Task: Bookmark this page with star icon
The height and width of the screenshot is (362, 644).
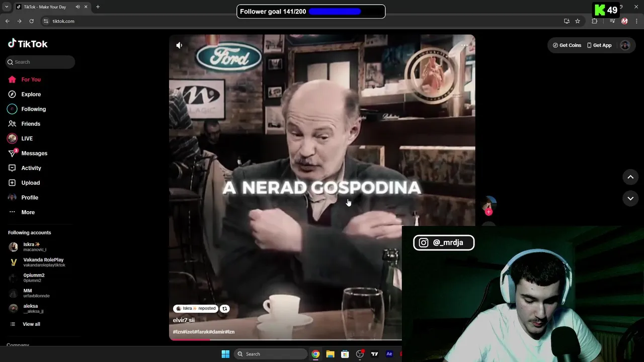Action: 578,21
